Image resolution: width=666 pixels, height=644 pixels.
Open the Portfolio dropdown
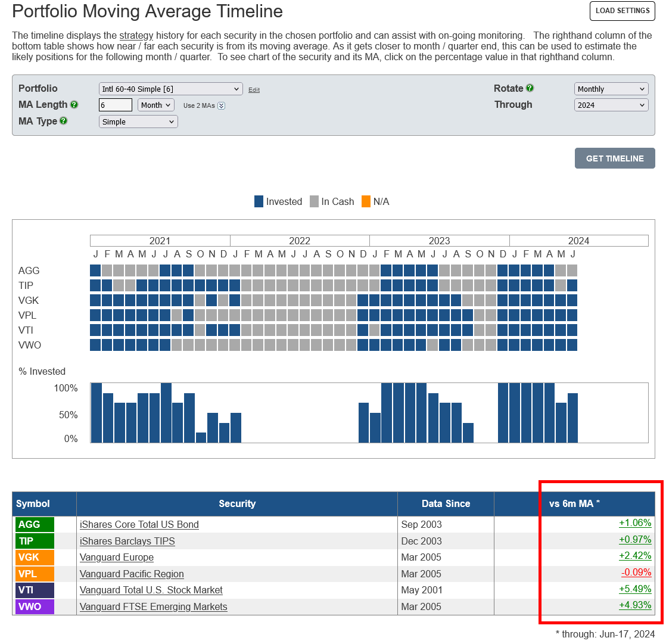[x=170, y=89]
